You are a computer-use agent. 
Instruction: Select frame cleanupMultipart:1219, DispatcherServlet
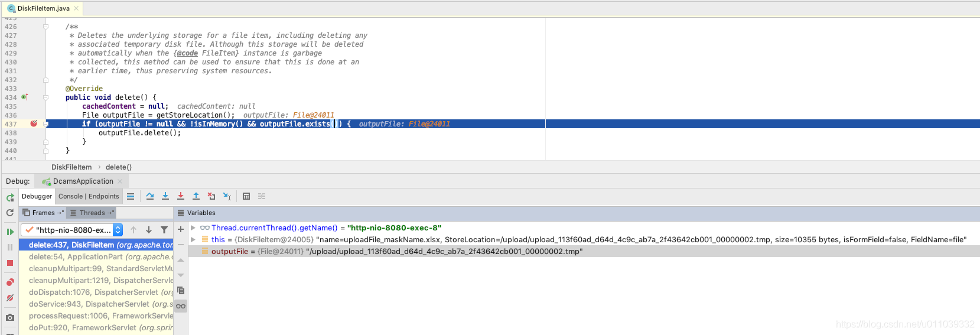coord(96,280)
